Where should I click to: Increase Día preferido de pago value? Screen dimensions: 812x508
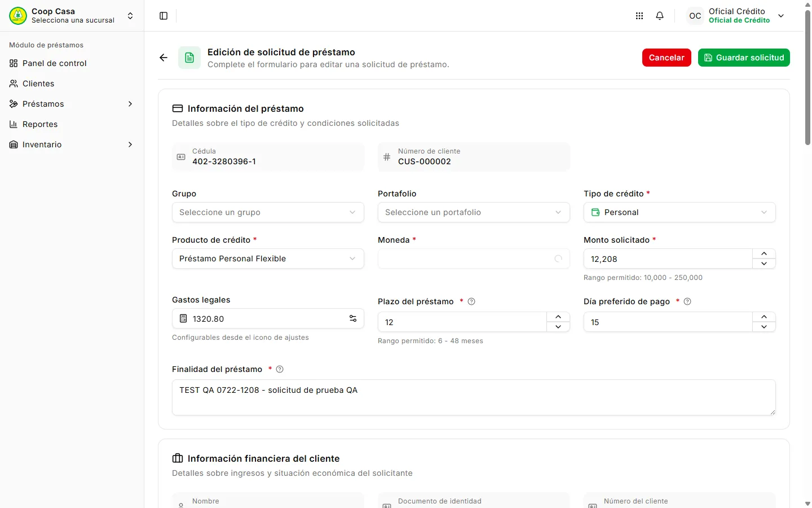764,317
